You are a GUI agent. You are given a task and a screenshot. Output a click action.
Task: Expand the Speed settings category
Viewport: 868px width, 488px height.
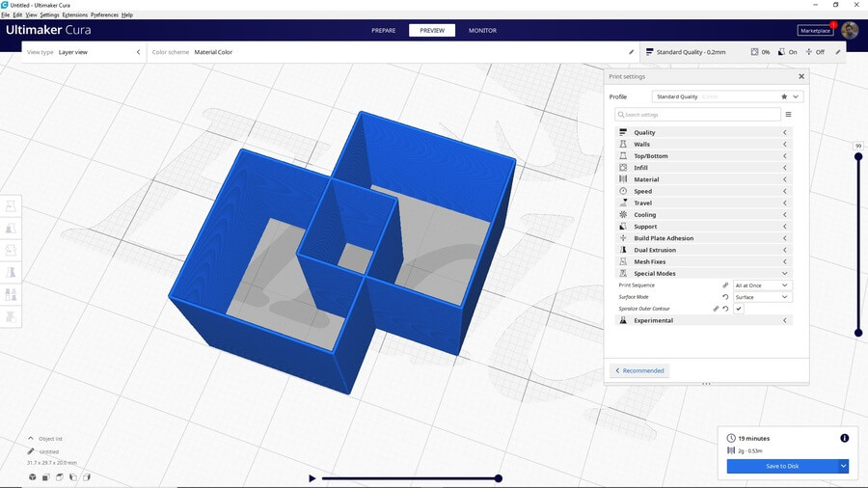tap(704, 191)
